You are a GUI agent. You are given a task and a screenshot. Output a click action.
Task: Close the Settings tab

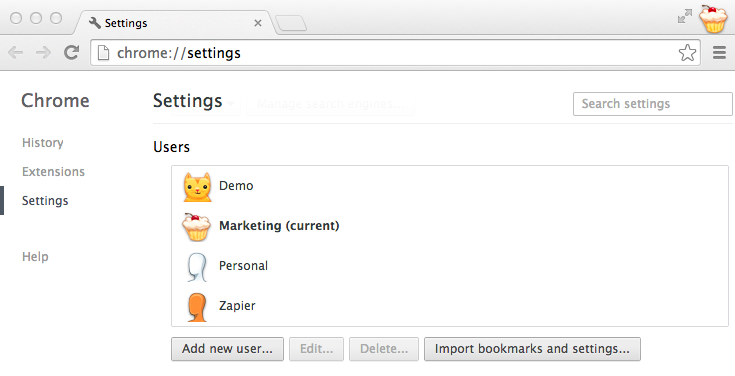coord(258,23)
